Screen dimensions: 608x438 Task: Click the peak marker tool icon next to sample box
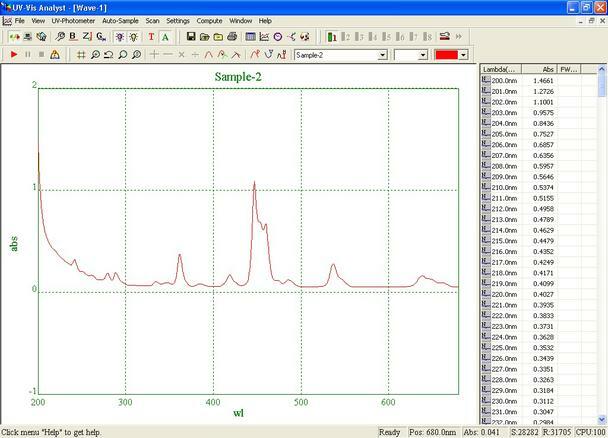pos(282,55)
